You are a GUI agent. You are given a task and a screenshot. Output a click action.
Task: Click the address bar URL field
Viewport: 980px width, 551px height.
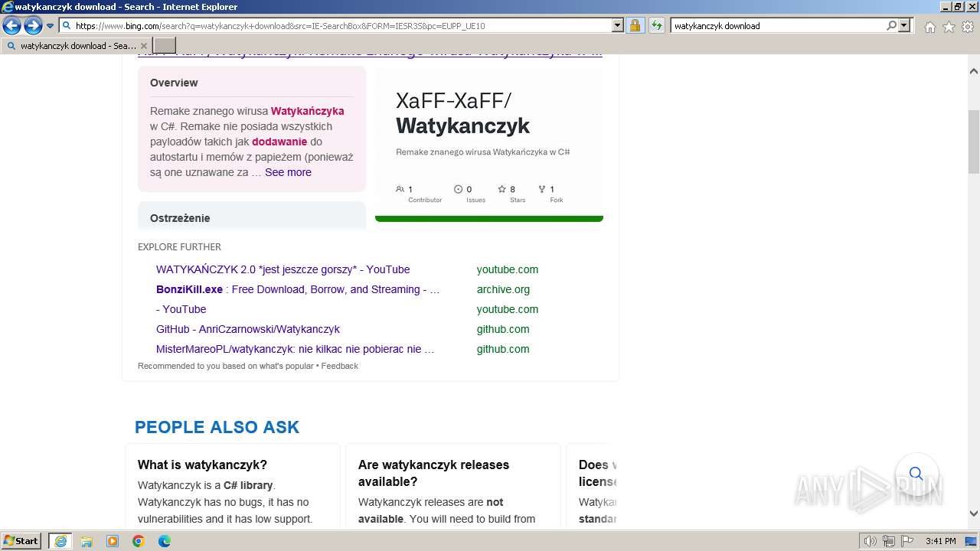(x=335, y=25)
